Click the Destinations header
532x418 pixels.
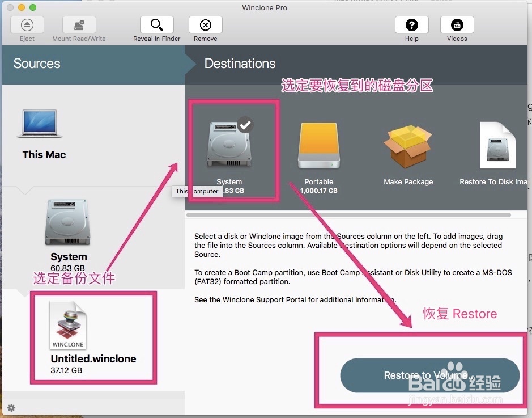pos(240,64)
